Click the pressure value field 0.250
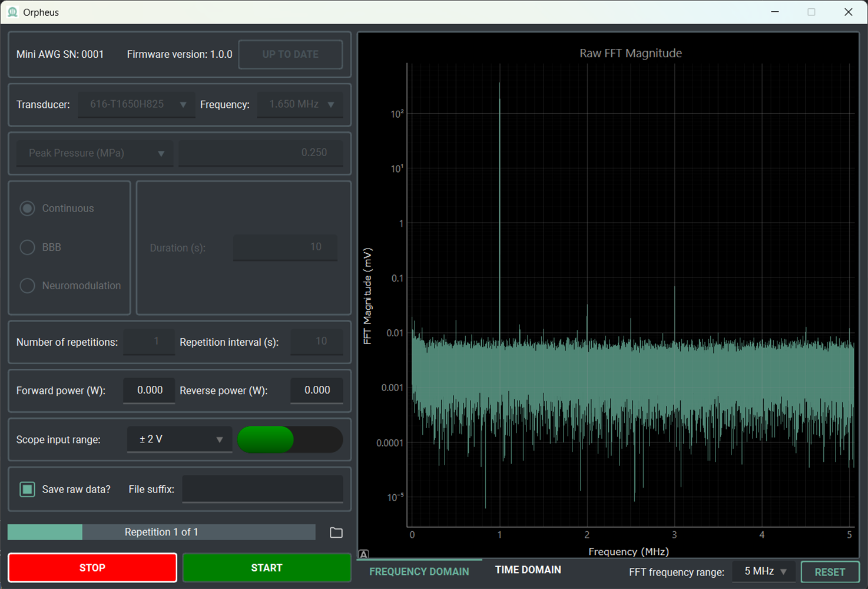Screen dimensions: 868x589 pos(261,153)
